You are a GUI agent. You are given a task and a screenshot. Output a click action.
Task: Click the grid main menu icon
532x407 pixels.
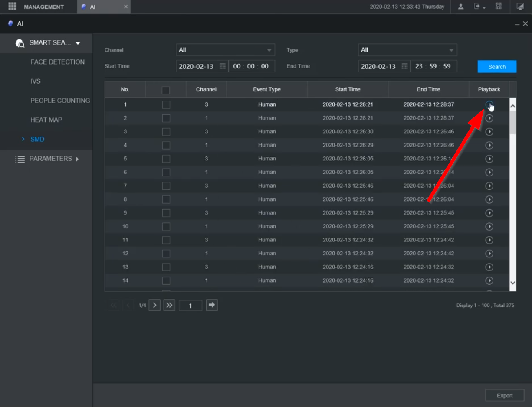tap(12, 7)
